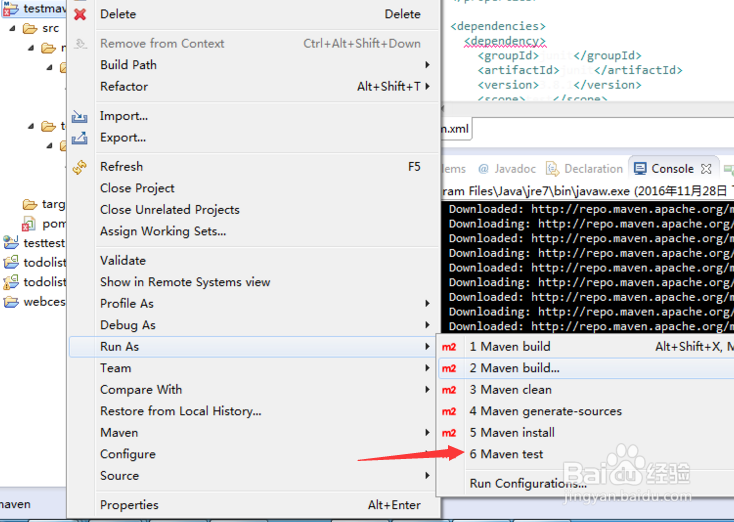Click the Declaration tab icon
The width and height of the screenshot is (734, 522).
click(x=552, y=169)
